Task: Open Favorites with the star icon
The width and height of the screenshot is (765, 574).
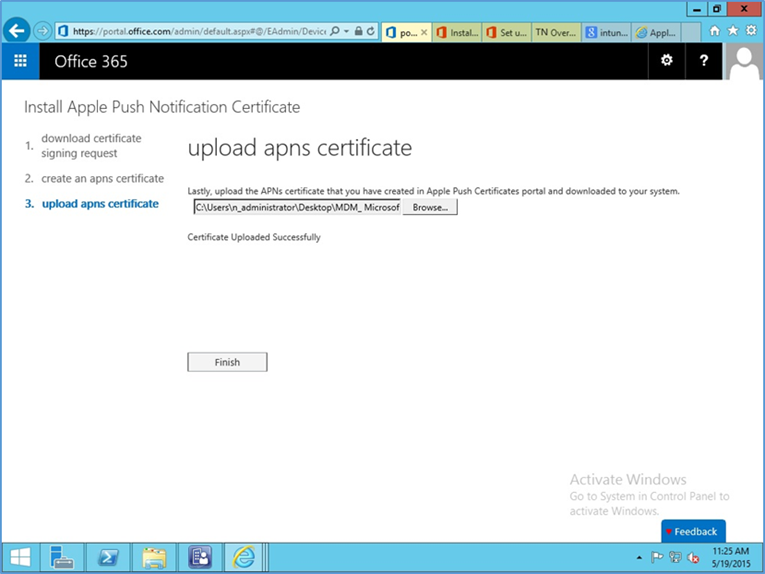Action: 733,31
